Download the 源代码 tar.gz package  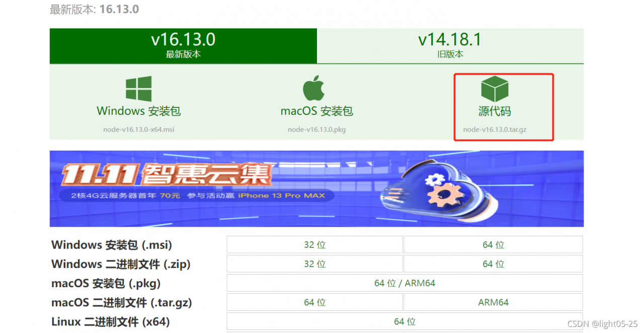point(495,111)
